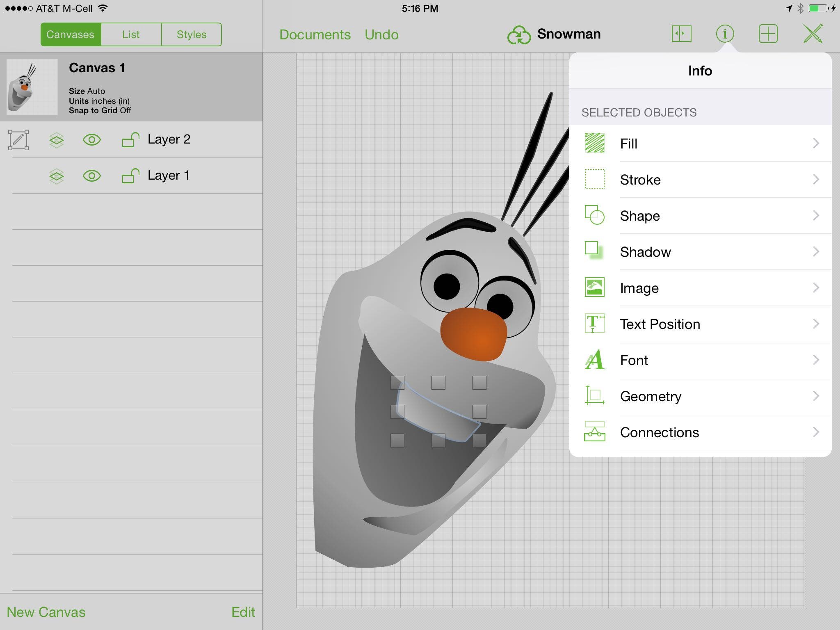Hide Layer 2 with eye icon

pos(91,140)
